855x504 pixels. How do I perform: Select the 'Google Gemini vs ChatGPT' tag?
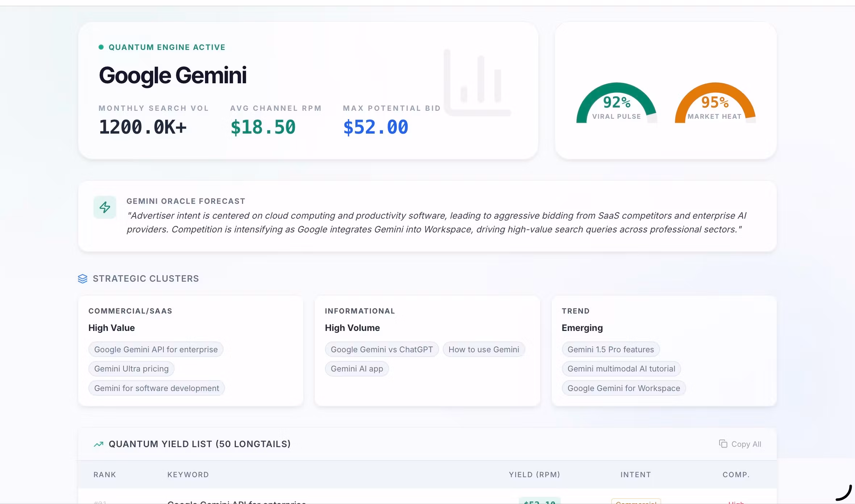[x=382, y=349]
